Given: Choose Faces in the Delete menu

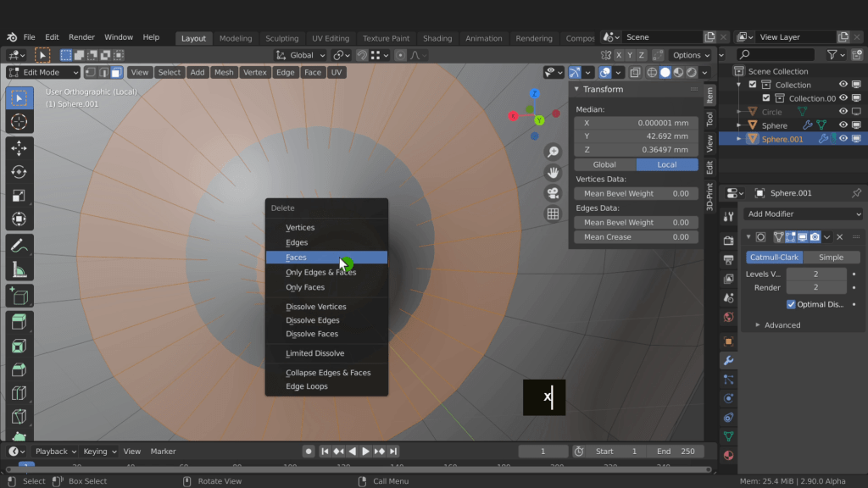Looking at the screenshot, I should 297,258.
